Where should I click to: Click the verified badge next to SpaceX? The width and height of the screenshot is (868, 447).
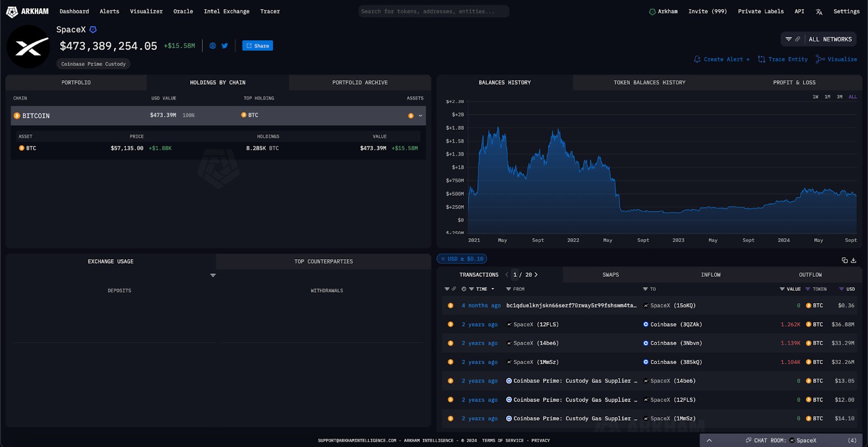(x=93, y=29)
